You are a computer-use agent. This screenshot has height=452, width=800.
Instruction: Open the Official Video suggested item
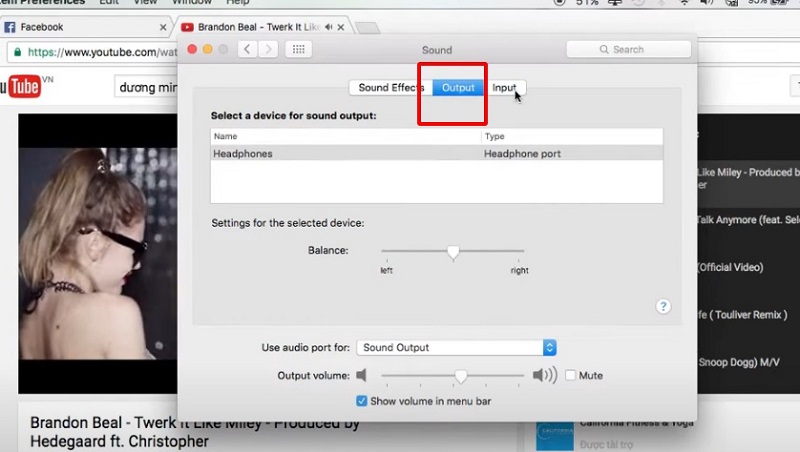coord(731,267)
